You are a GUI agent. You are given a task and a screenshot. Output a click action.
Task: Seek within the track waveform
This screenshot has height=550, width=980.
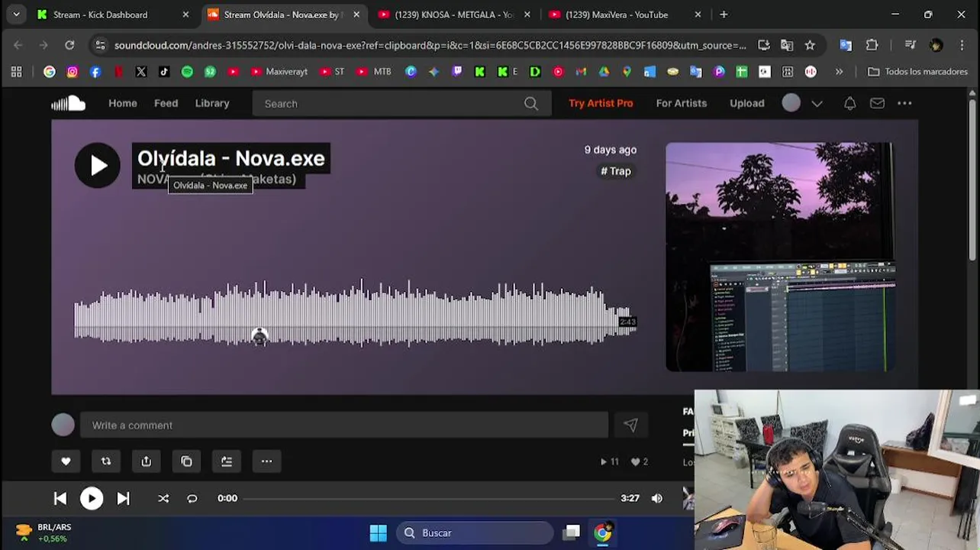click(x=355, y=314)
